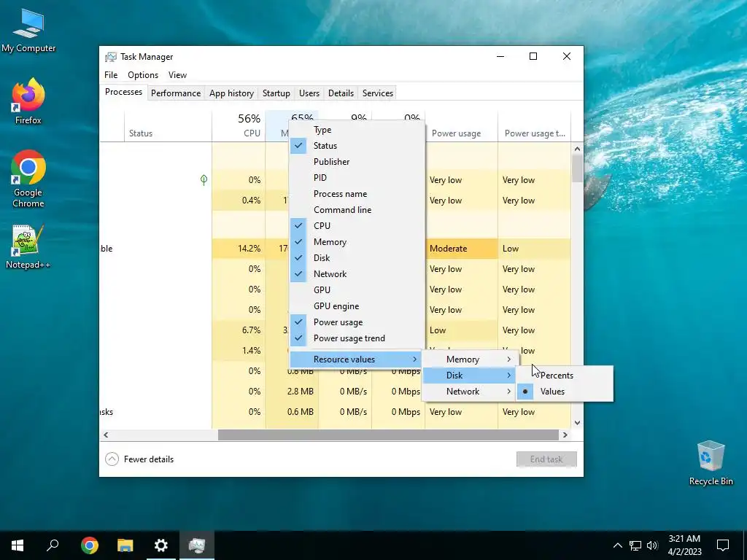The width and height of the screenshot is (747, 560).
Task: Open File Explorer from the taskbar
Action: click(125, 545)
